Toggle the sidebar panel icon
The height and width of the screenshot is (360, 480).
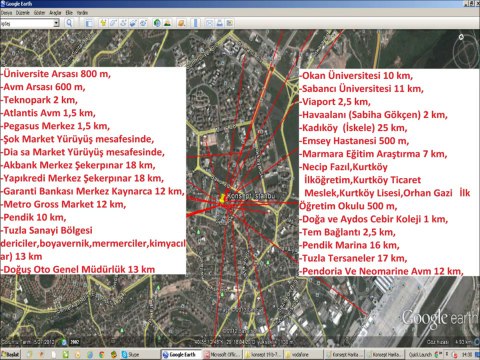click(x=89, y=23)
